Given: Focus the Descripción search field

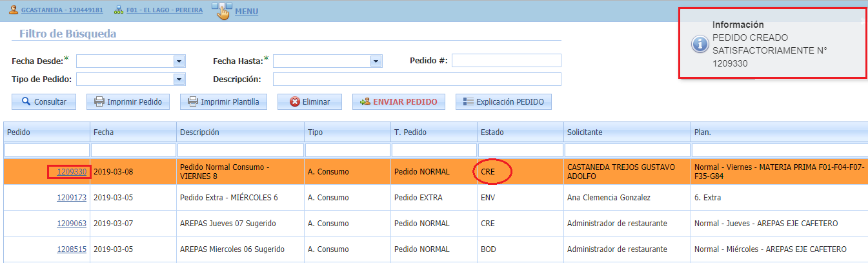Looking at the screenshot, I should coord(417,79).
